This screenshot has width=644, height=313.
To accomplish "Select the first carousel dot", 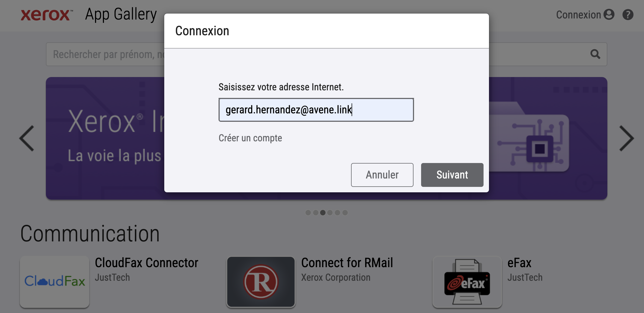I will coord(308,213).
